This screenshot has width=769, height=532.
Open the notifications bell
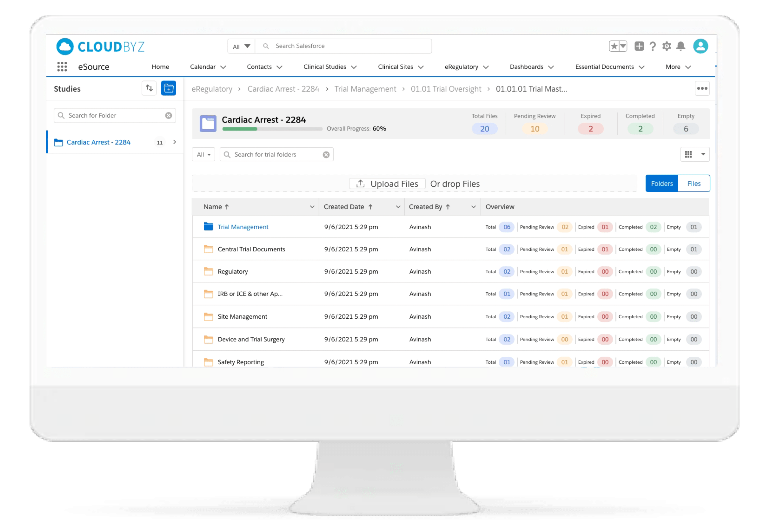(681, 46)
